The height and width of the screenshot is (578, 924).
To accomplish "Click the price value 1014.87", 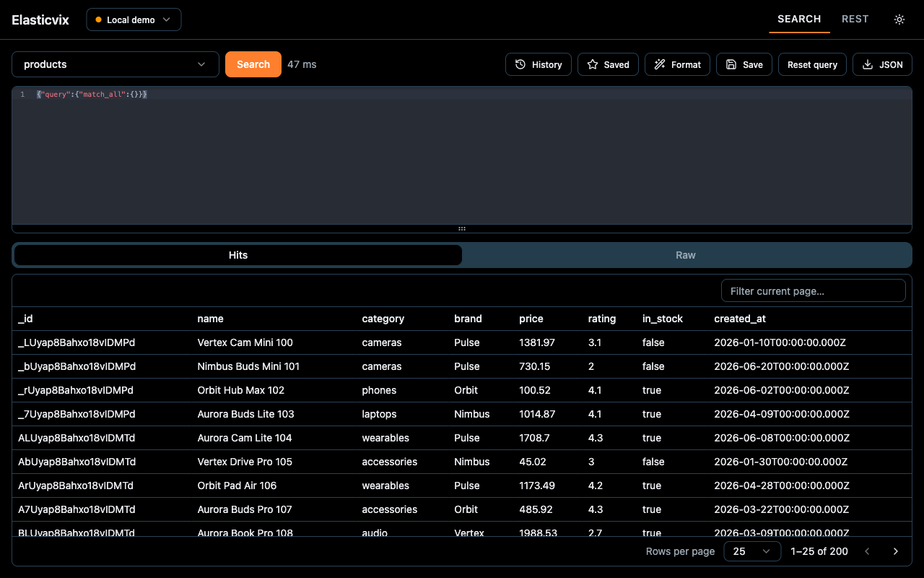I will click(537, 414).
